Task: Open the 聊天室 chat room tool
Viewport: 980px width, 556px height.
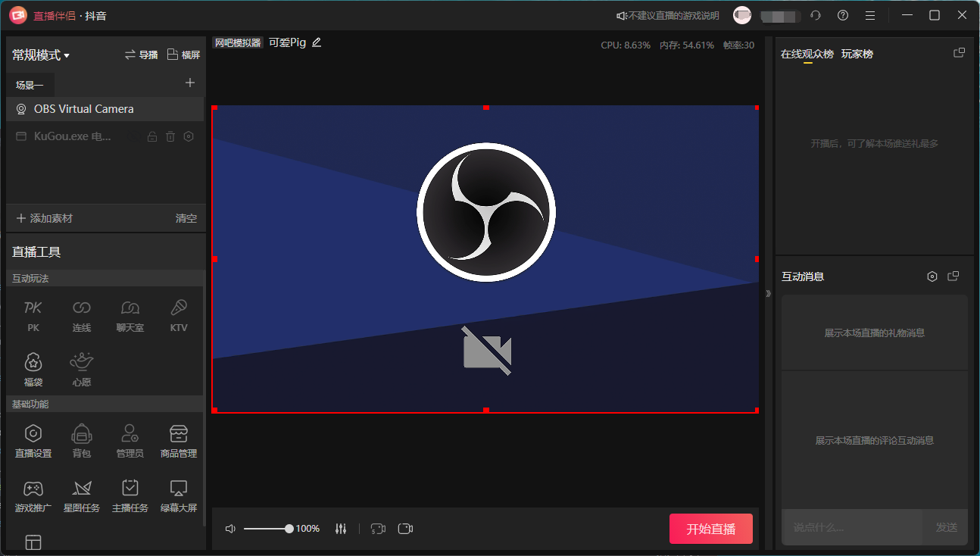Action: pyautogui.click(x=130, y=316)
